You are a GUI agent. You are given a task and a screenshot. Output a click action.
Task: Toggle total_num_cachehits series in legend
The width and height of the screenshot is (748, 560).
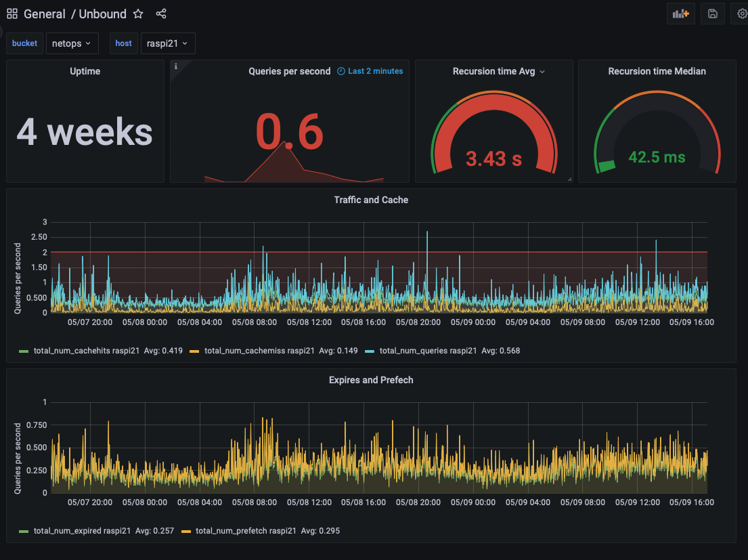(87, 351)
